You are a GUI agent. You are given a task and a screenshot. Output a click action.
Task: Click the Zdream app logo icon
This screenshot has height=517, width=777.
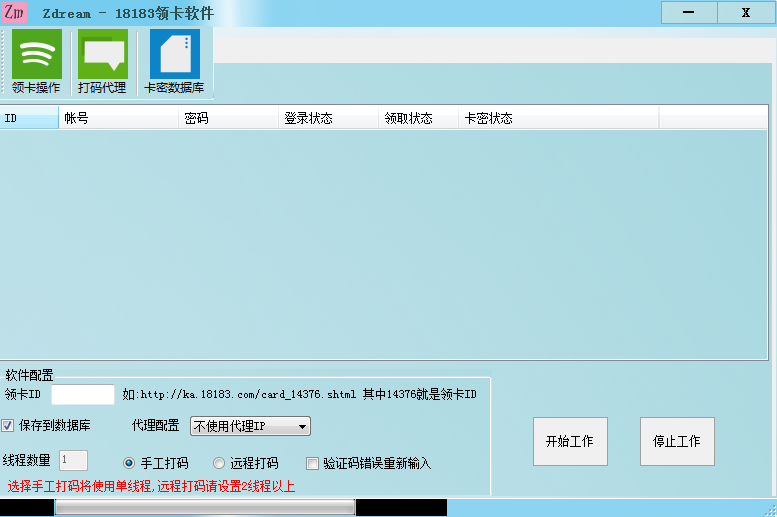[x=14, y=12]
